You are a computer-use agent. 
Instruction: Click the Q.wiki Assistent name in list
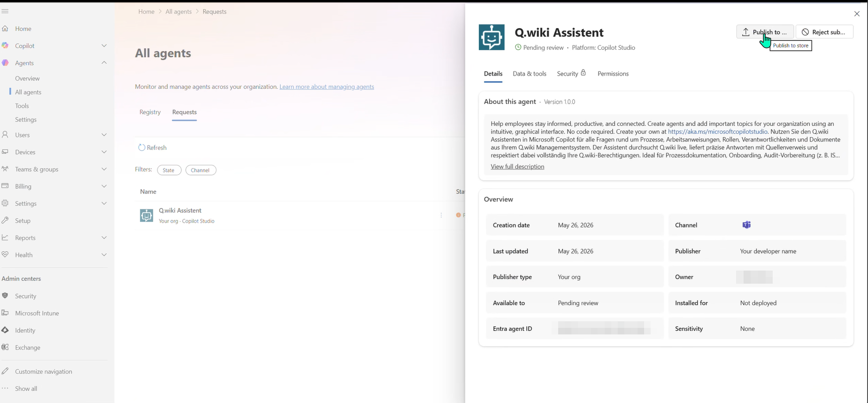(180, 210)
